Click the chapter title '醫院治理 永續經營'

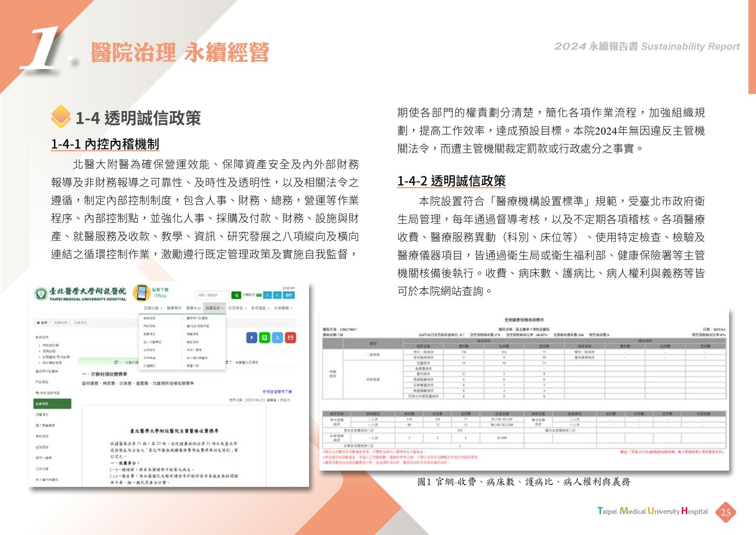[180, 52]
